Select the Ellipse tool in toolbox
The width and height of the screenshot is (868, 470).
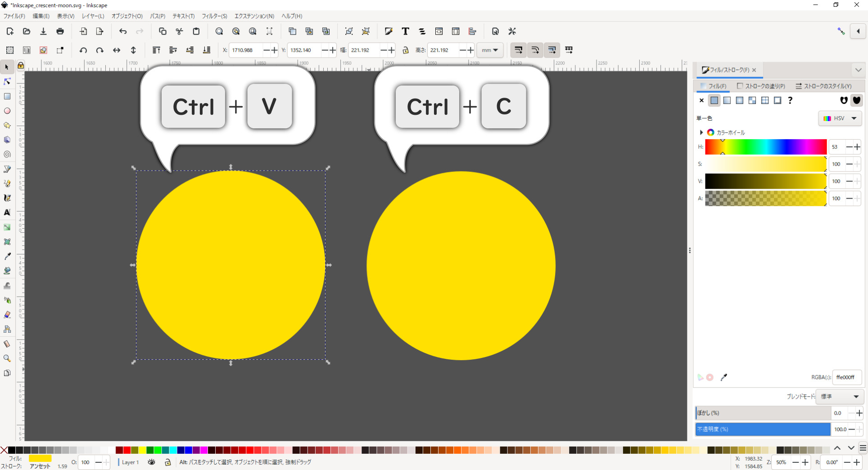(x=7, y=111)
